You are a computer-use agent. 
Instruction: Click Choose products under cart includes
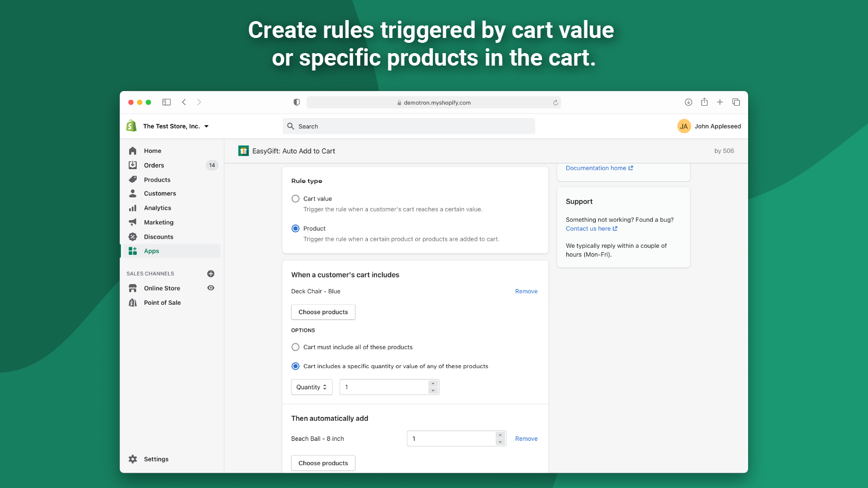pyautogui.click(x=323, y=312)
